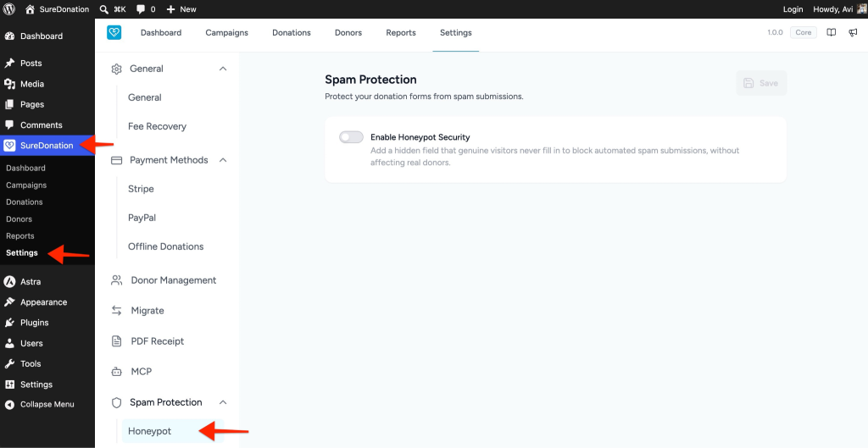Click the Appearance paintbrush icon
868x448 pixels.
(x=9, y=302)
